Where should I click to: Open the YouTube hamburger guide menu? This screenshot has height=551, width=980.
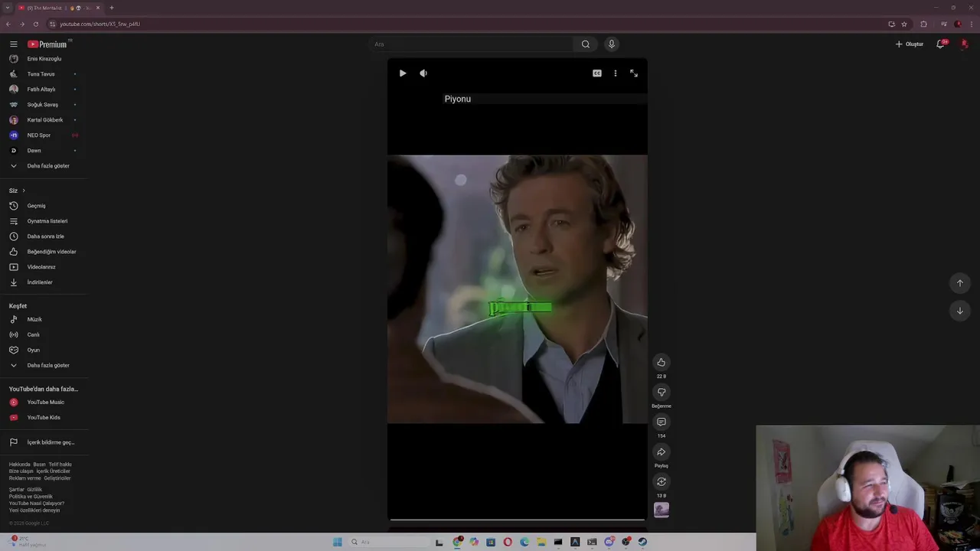(13, 44)
